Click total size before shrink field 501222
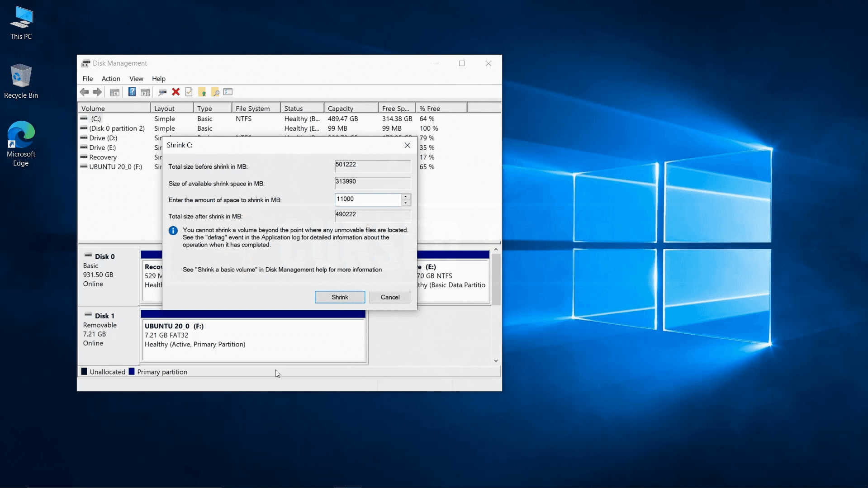The height and width of the screenshot is (488, 868). [373, 166]
